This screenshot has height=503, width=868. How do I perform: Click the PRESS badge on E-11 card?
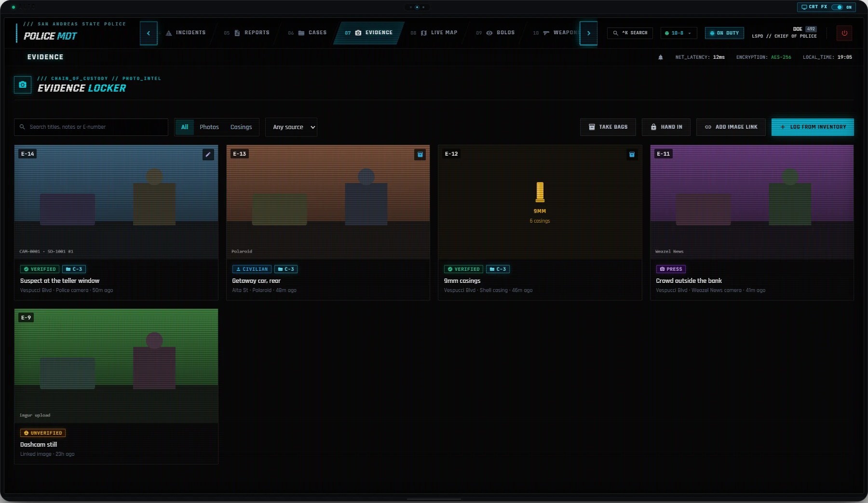click(x=671, y=269)
